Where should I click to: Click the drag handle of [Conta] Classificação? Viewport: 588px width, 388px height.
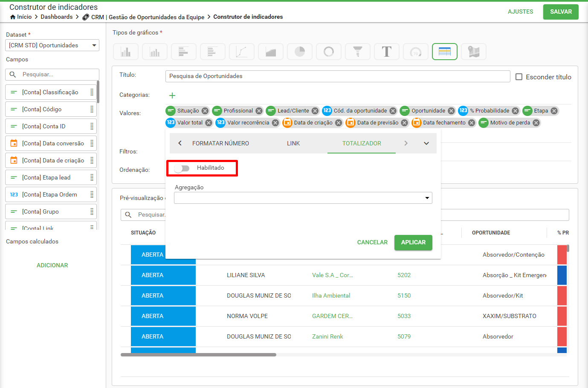coord(92,92)
